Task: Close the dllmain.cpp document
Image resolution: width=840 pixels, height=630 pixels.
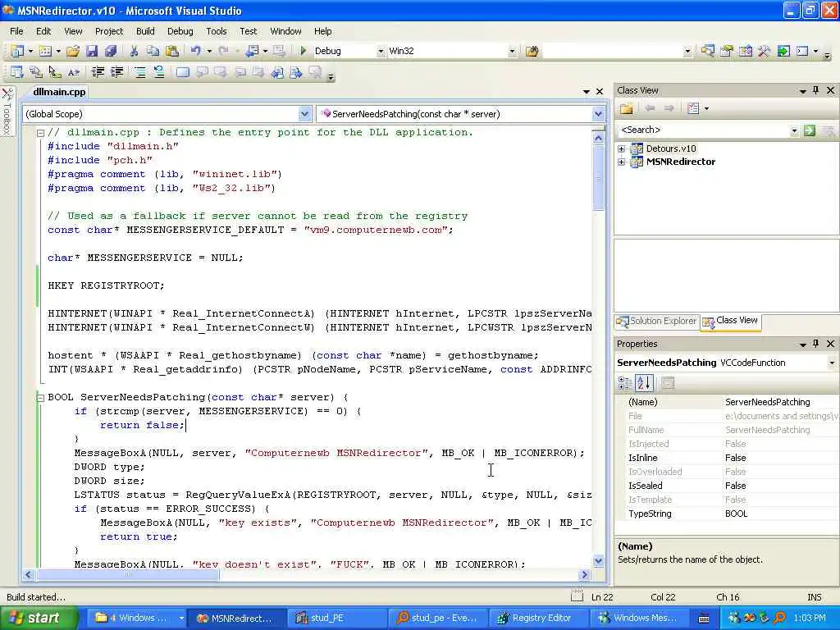Action: (x=600, y=92)
